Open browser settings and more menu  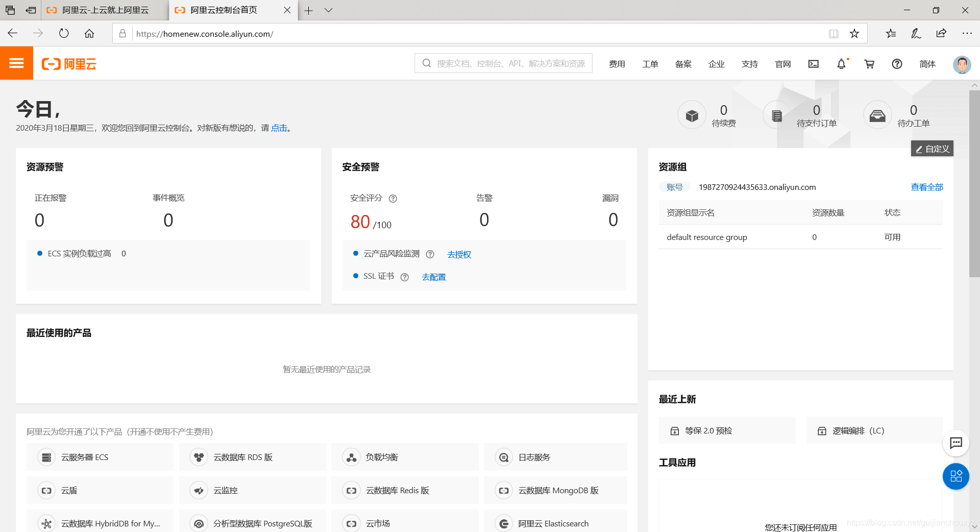(x=967, y=34)
